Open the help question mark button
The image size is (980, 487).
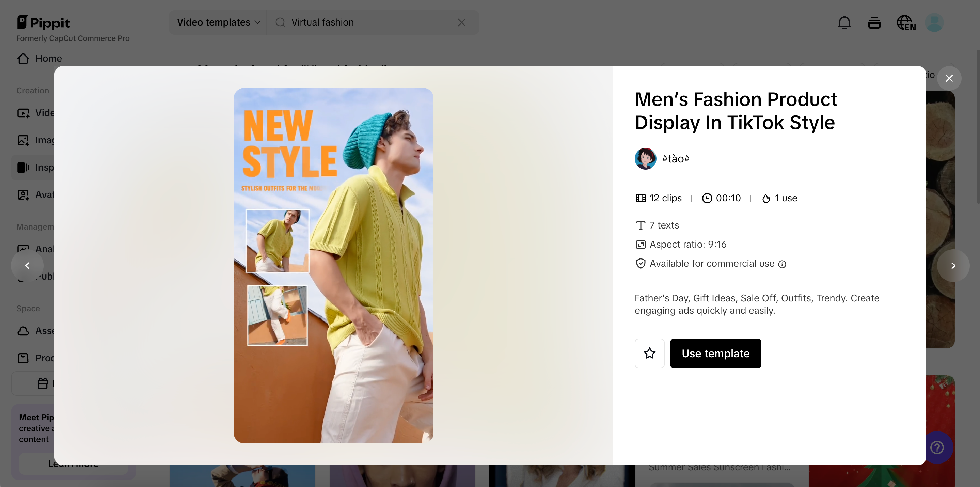tap(937, 447)
